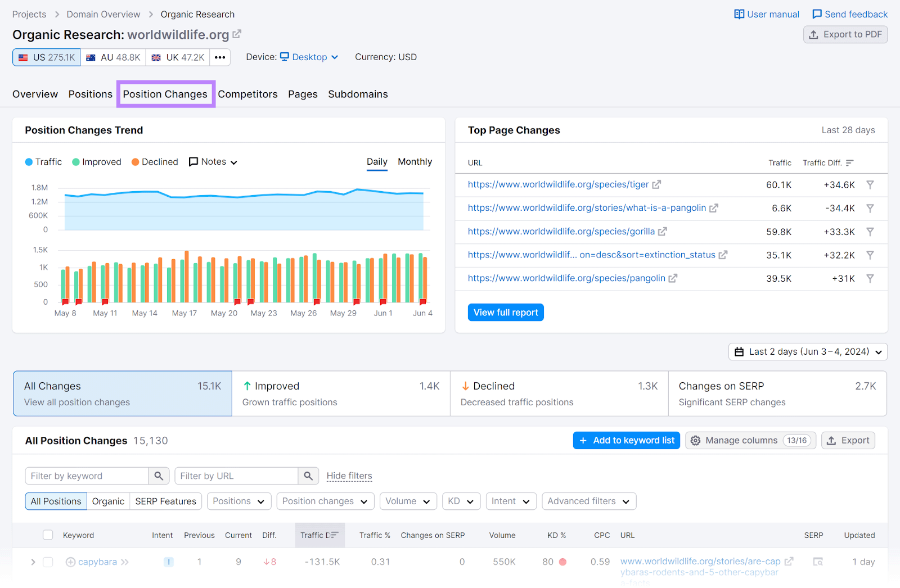Click search magnifier in URL filter
The height and width of the screenshot is (588, 900).
coord(308,476)
